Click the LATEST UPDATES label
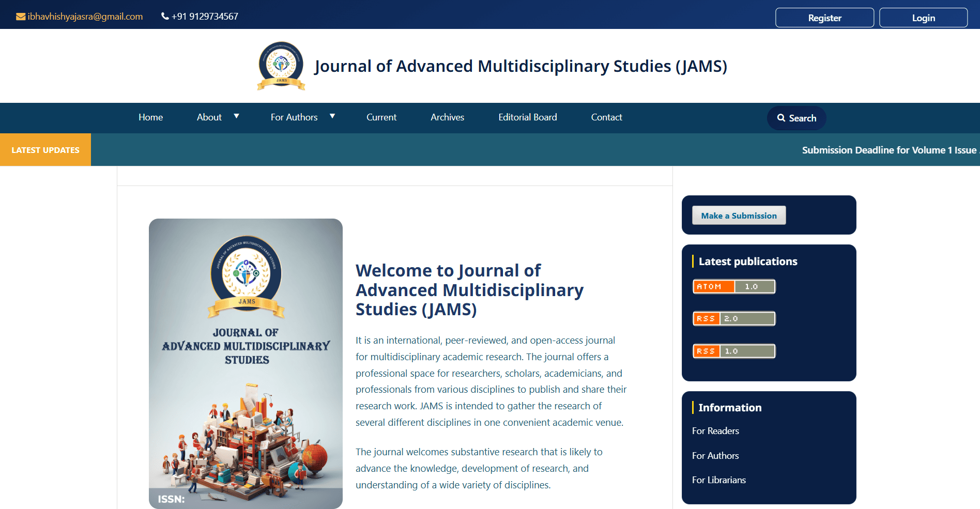Screen dimensions: 980x509 point(45,150)
